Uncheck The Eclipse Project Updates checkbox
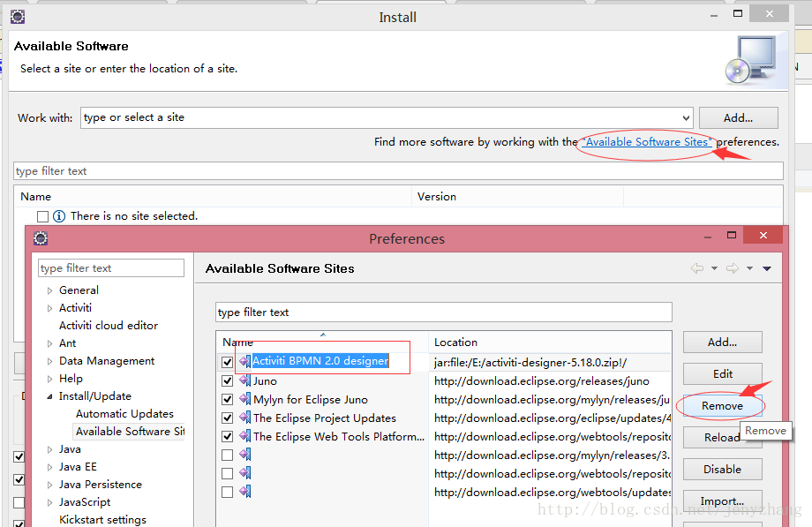Viewport: 812px width, 527px height. click(x=227, y=418)
